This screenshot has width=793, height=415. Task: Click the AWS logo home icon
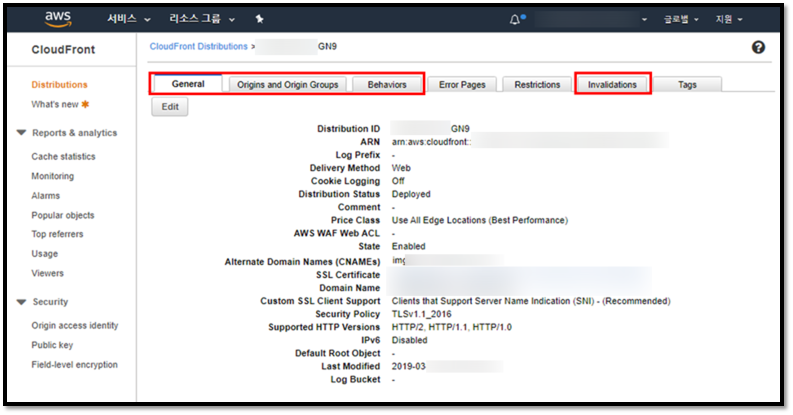pyautogui.click(x=58, y=18)
